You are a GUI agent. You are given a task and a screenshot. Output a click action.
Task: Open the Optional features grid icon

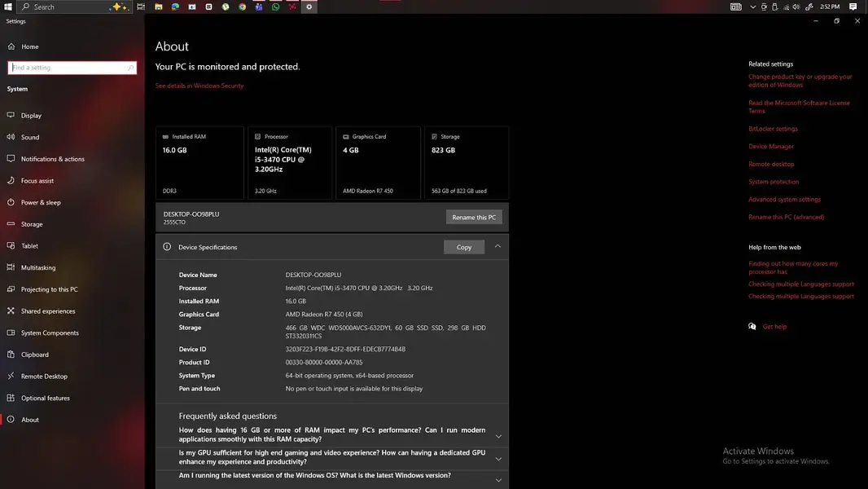[x=11, y=398]
